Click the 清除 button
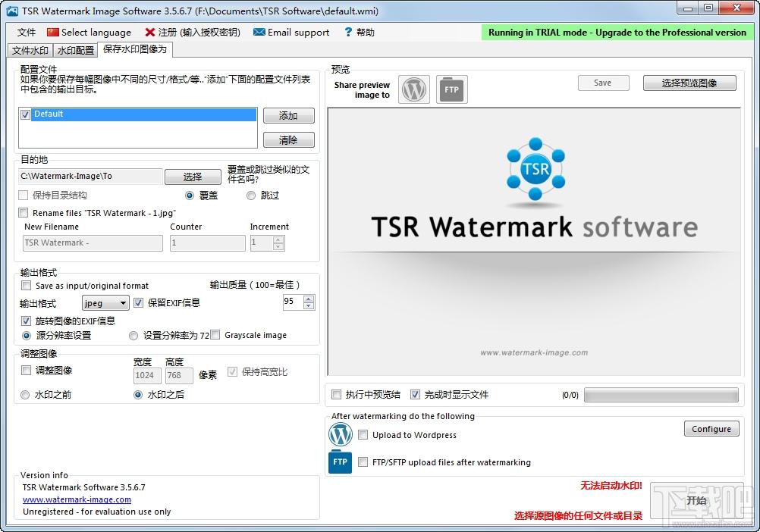This screenshot has width=760, height=532. pyautogui.click(x=289, y=140)
